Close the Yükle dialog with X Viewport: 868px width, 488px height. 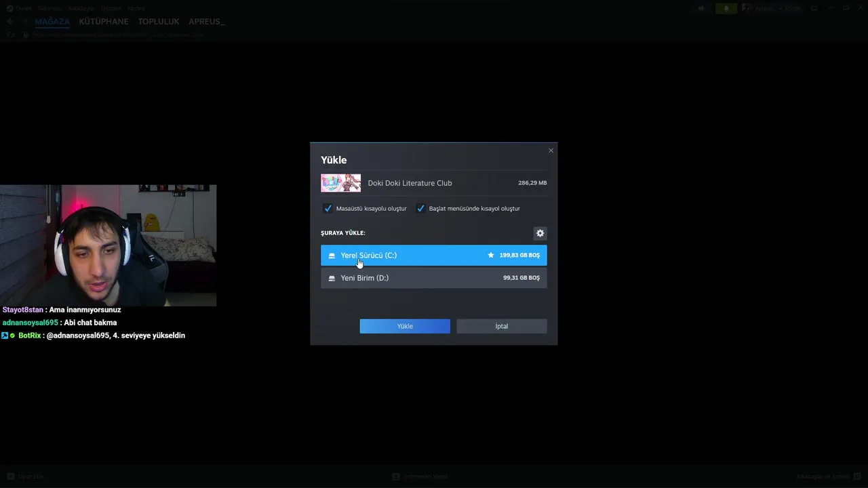pyautogui.click(x=551, y=150)
